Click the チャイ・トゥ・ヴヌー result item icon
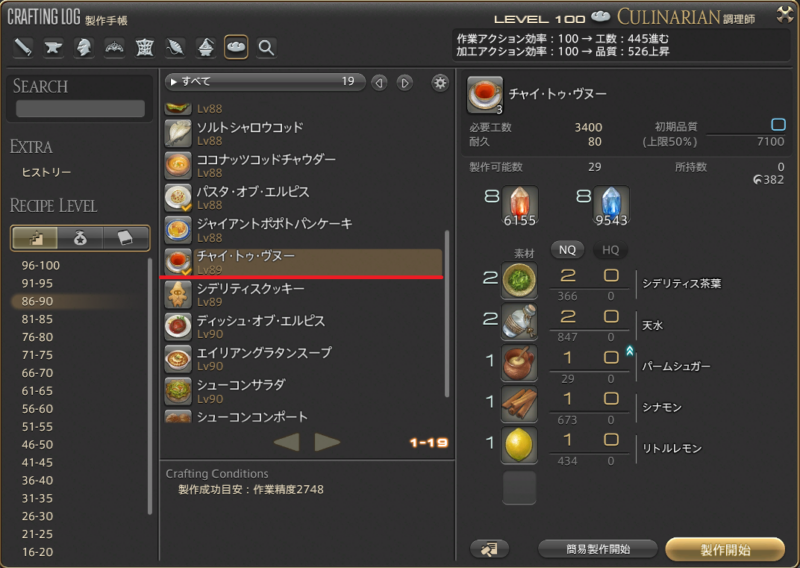 485,95
